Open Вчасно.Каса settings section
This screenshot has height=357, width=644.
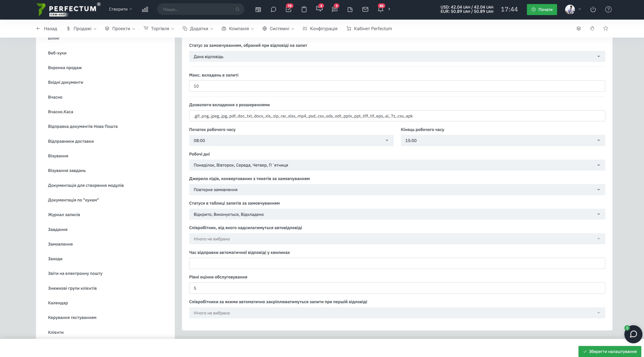tap(61, 112)
